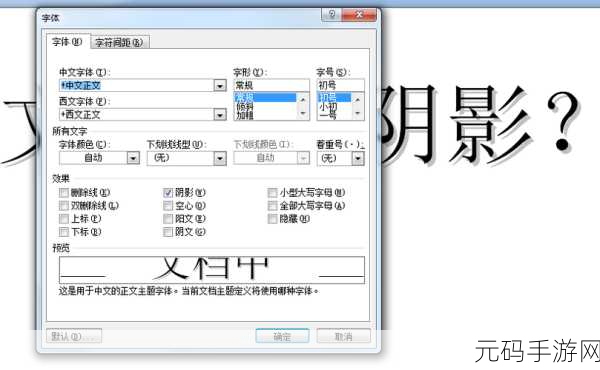This screenshot has width=600, height=370.
Task: Enable the 空心 checkbox
Action: [x=168, y=206]
